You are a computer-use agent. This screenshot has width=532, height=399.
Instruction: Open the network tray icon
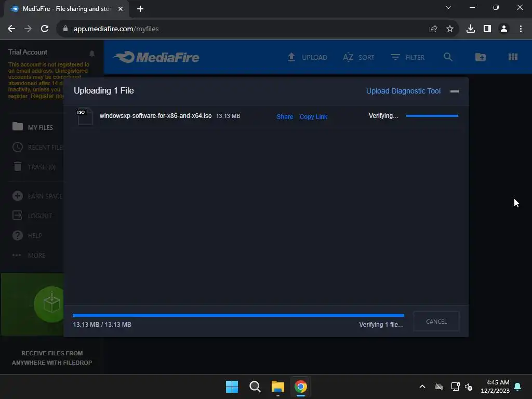click(455, 387)
